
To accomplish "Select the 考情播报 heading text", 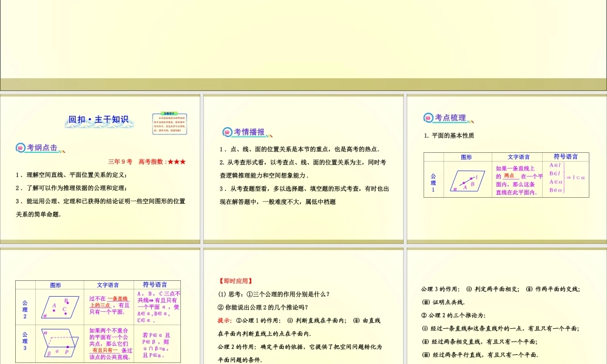I will pyautogui.click(x=249, y=132).
